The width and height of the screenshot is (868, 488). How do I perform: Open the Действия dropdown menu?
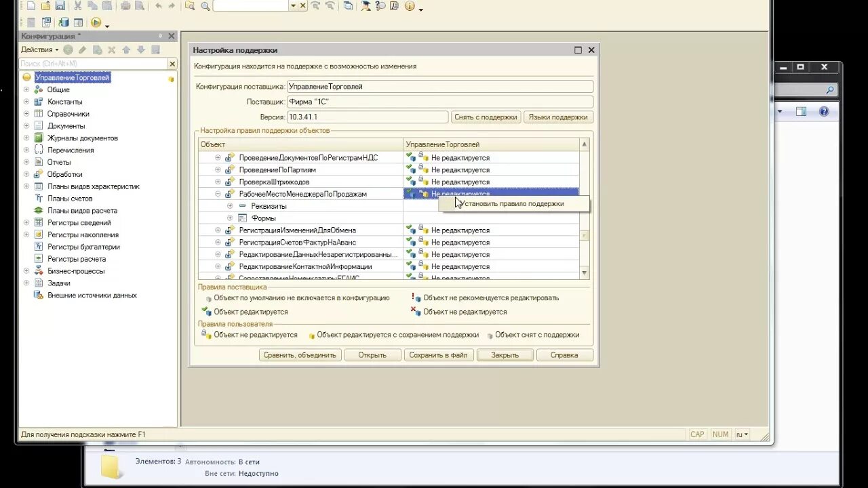click(x=39, y=49)
